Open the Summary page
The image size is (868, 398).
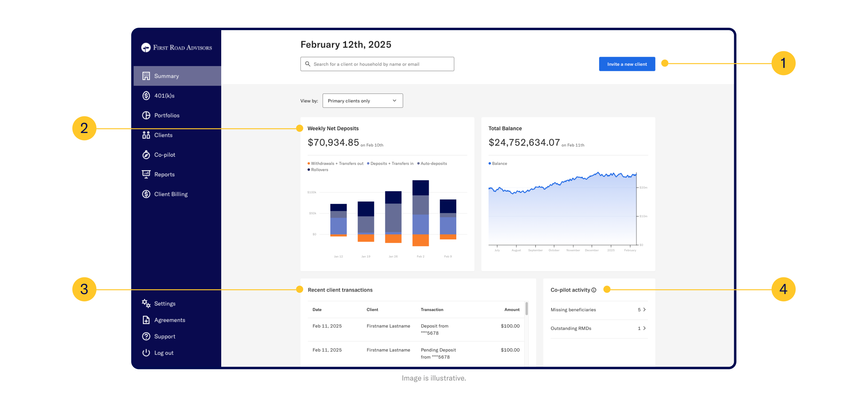click(177, 76)
